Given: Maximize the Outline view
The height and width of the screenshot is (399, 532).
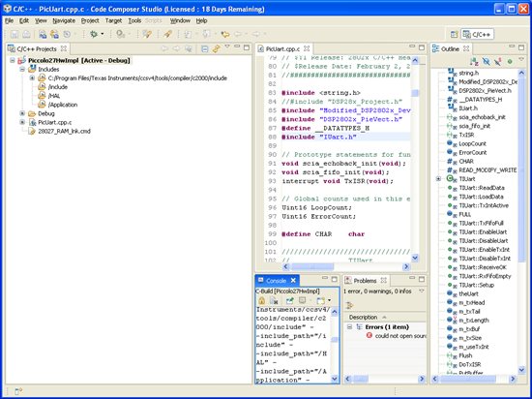Looking at the screenshot, I should pyautogui.click(x=521, y=47).
